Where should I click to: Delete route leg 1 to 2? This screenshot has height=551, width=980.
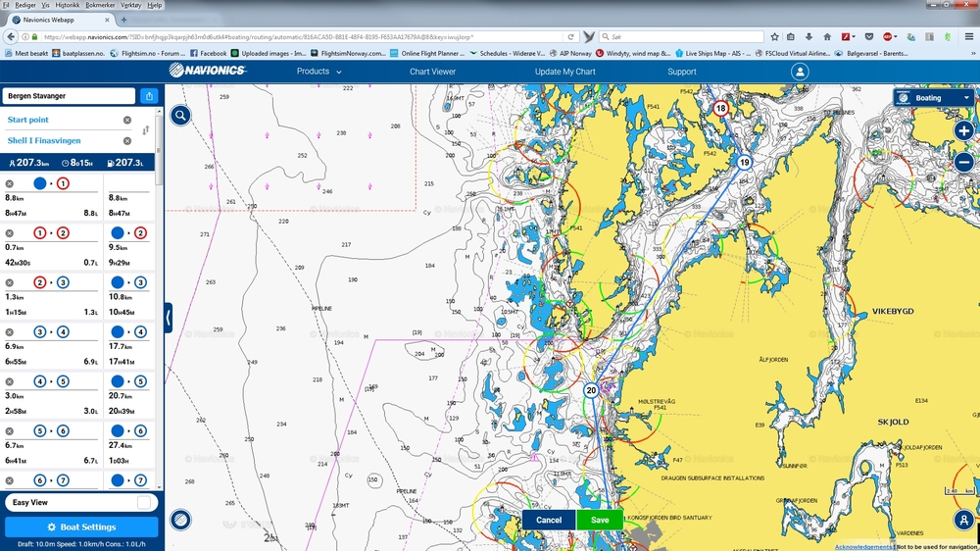pos(10,233)
